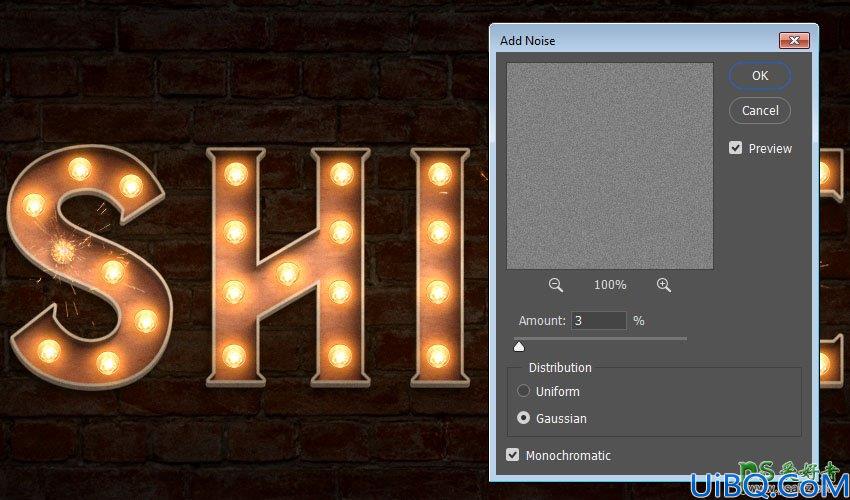Image resolution: width=850 pixels, height=500 pixels.
Task: Click the Amount slider handle
Action: (519, 347)
